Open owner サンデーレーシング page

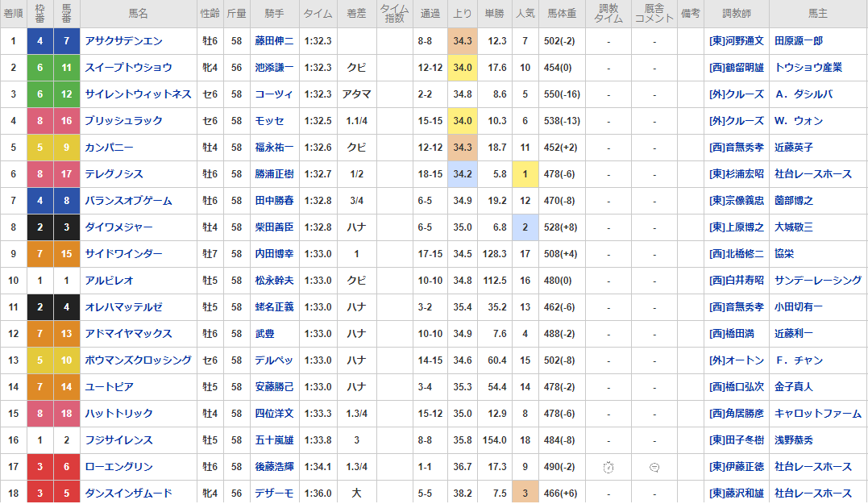(818, 281)
